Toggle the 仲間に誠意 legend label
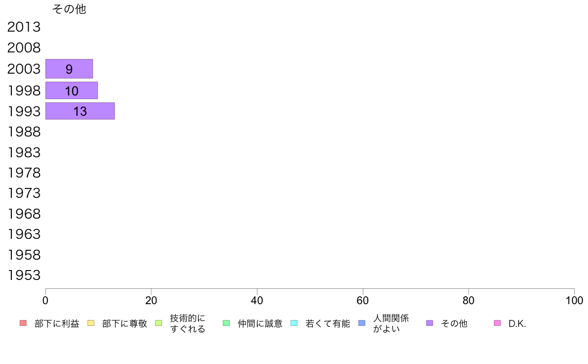Screen dimensions: 588x364 click(260, 323)
